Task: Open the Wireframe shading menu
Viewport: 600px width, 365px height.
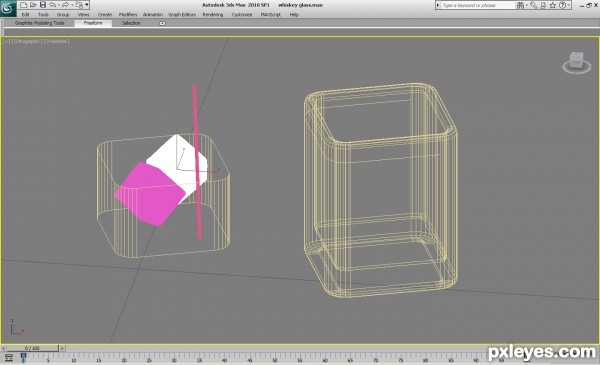Action: [56, 41]
